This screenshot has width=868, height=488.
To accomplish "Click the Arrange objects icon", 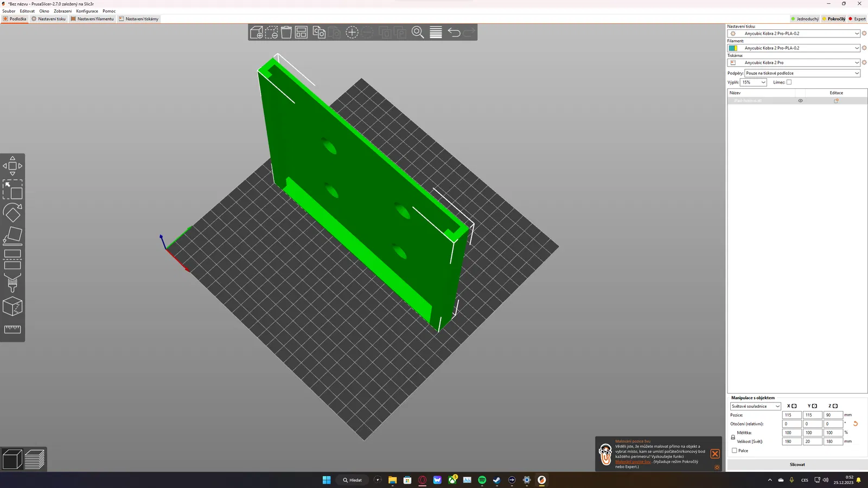I will point(301,33).
